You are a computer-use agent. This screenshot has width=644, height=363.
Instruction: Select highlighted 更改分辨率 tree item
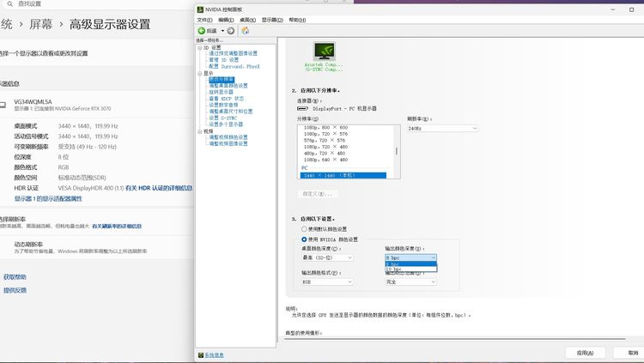point(222,80)
